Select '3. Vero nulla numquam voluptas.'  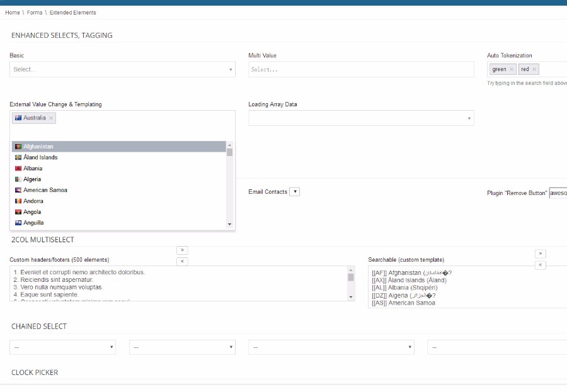pyautogui.click(x=58, y=288)
